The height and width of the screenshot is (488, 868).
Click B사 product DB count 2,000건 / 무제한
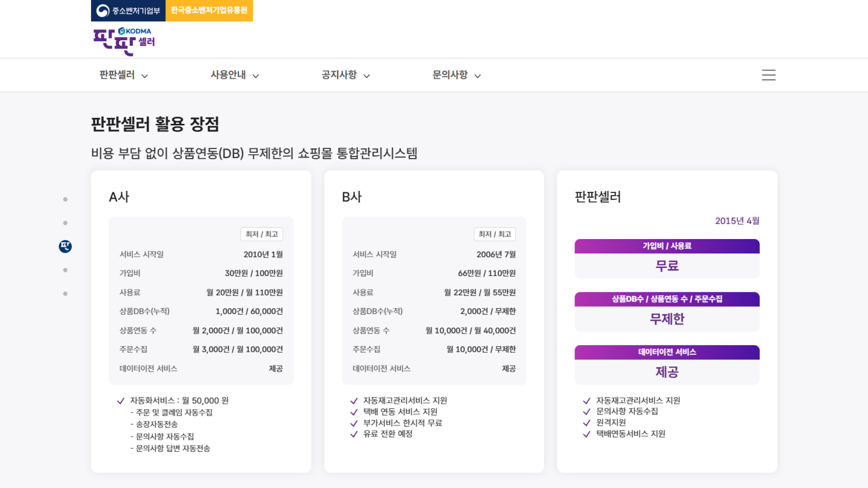pyautogui.click(x=488, y=311)
